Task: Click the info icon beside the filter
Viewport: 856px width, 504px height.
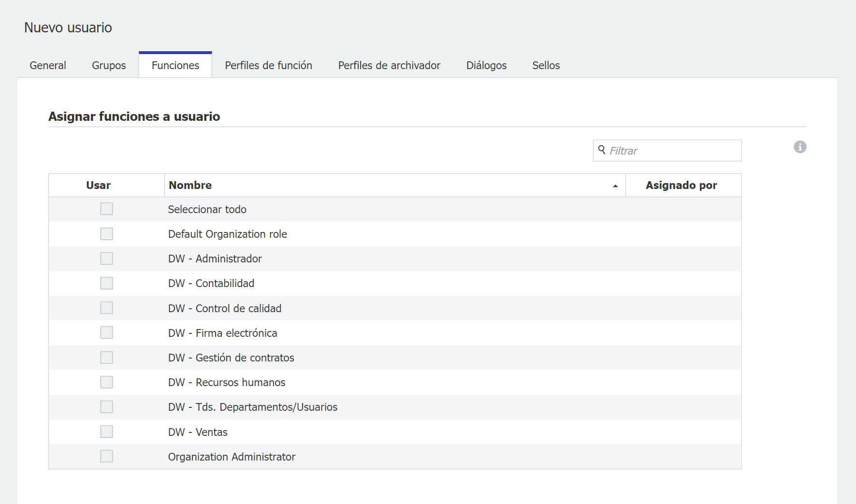Action: [x=800, y=147]
